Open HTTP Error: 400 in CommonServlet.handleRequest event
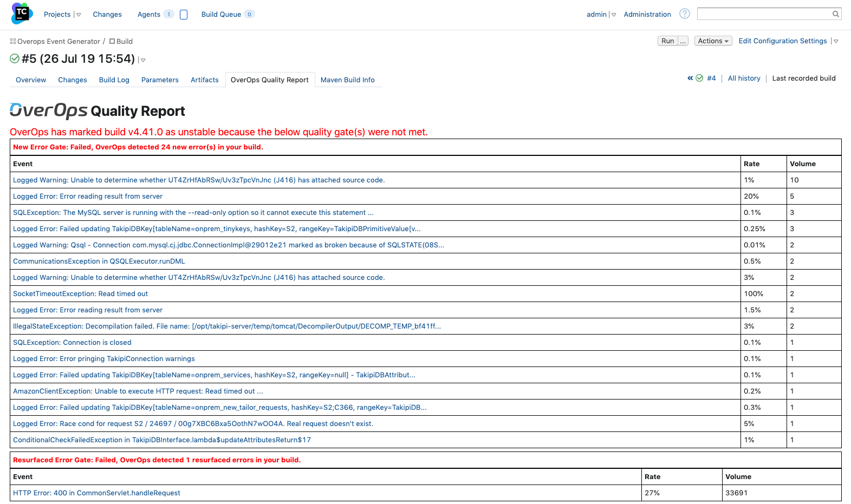Viewport: 851px width, 504px height. click(96, 493)
